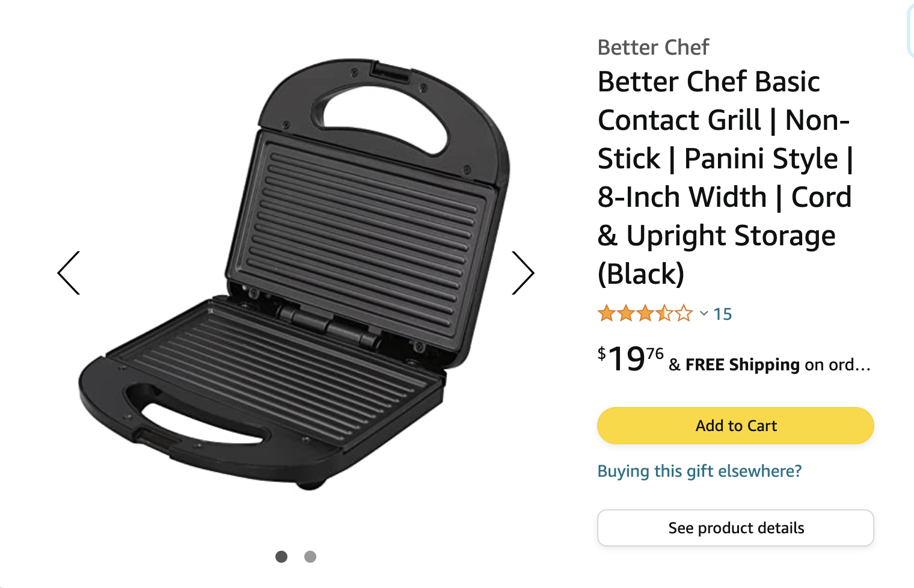This screenshot has height=588, width=914.
Task: Open the 15 customer ratings link
Action: [x=723, y=314]
